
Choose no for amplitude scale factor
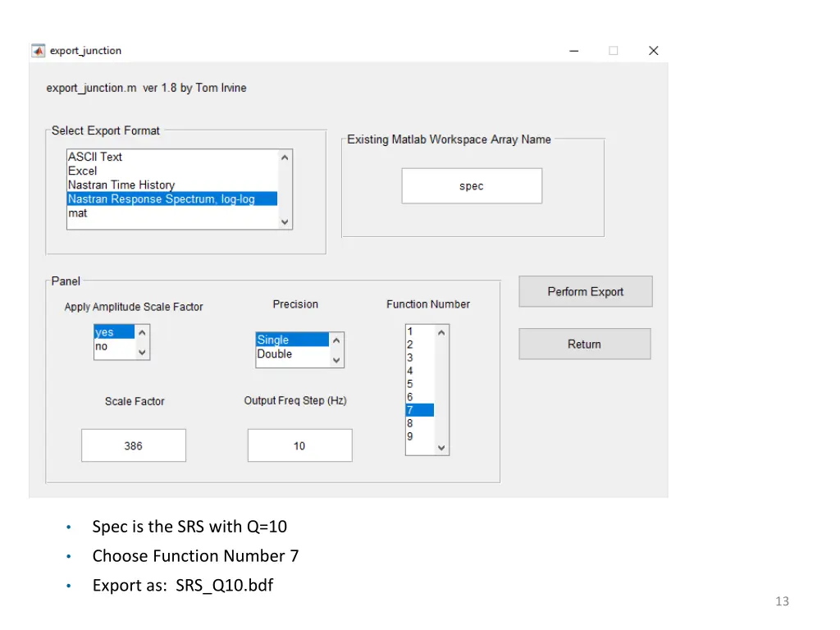coord(114,346)
